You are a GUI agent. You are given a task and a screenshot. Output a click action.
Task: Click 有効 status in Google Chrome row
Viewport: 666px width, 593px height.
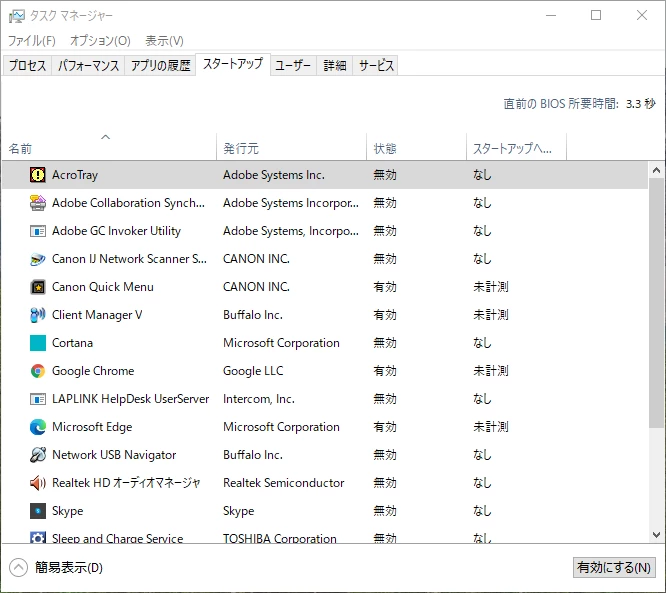[385, 371]
